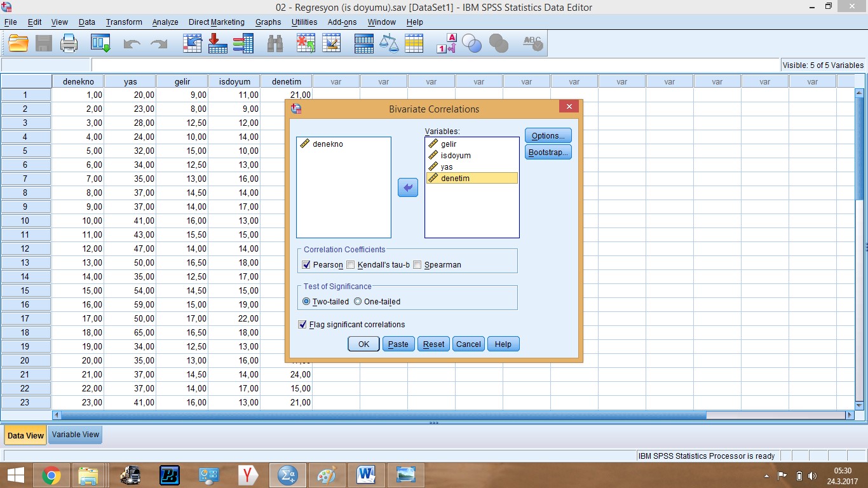Click the Value labels icon
The height and width of the screenshot is (488, 868).
click(447, 43)
